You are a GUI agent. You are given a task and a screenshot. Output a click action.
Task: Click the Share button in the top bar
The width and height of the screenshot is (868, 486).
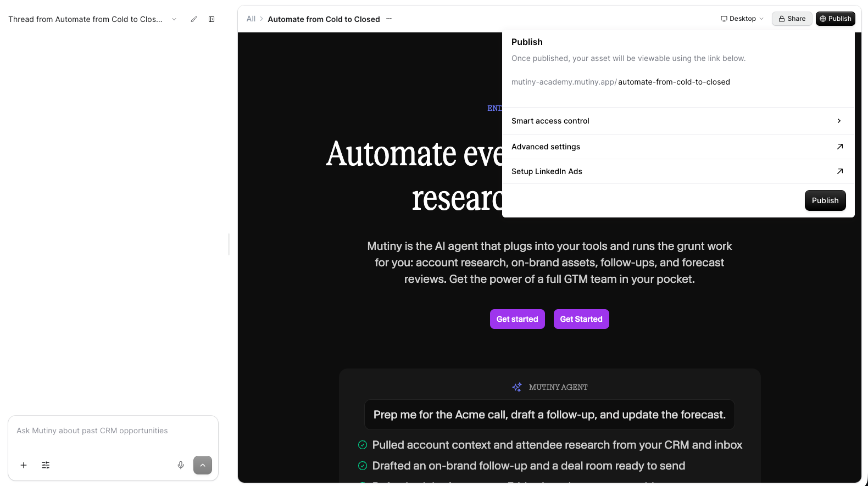792,19
